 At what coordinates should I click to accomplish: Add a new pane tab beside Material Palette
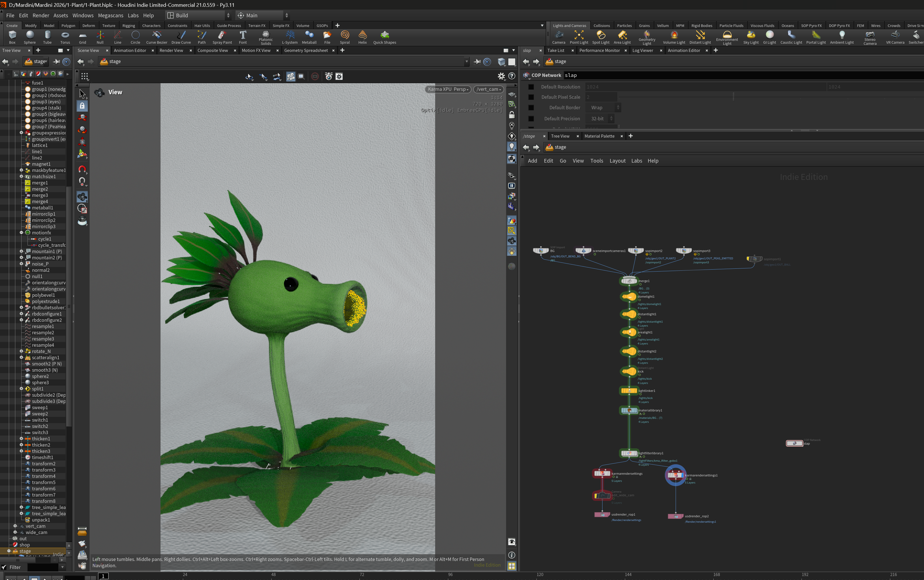(631, 136)
